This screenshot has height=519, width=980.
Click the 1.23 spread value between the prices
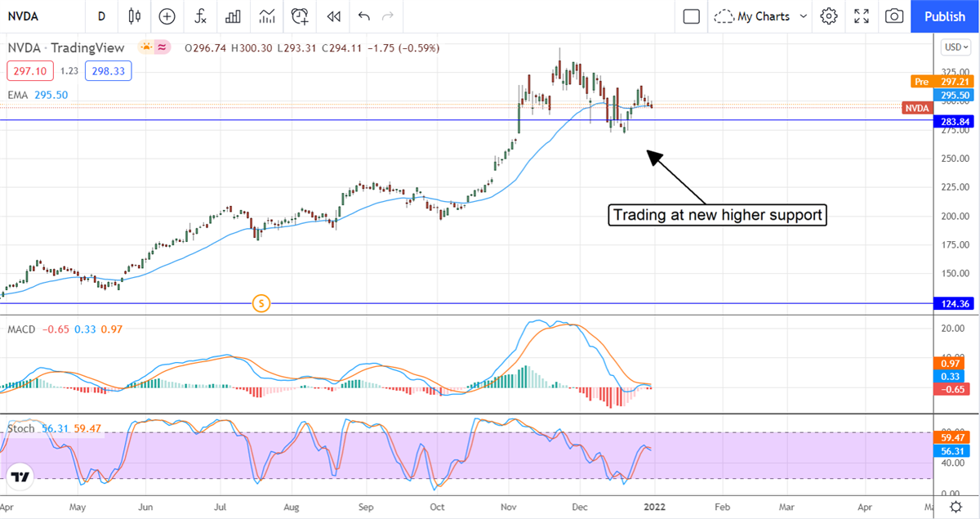pyautogui.click(x=69, y=71)
